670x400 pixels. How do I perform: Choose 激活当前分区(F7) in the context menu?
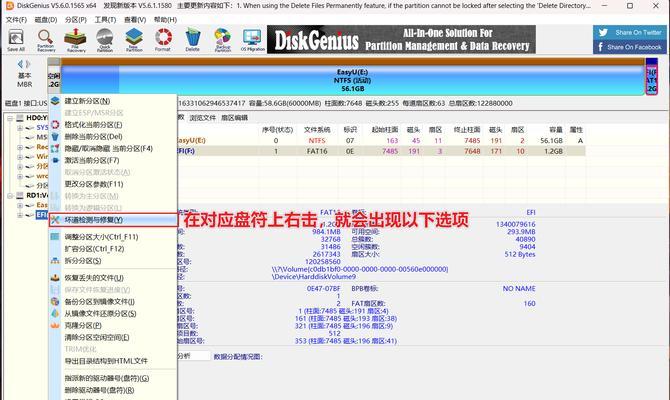[113, 160]
